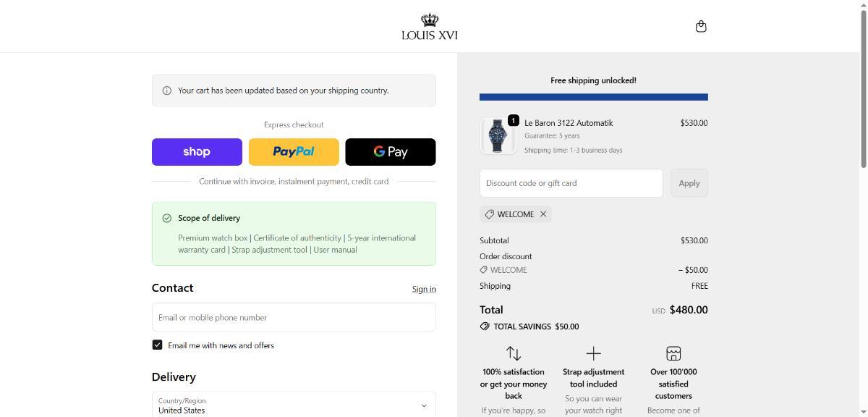
Task: Remove the WELCOME discount code tag
Action: tap(543, 214)
